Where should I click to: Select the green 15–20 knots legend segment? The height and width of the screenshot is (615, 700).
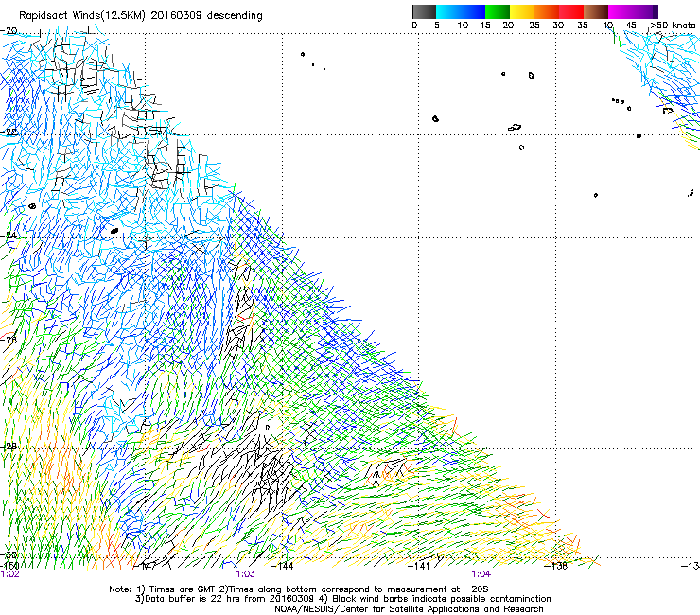coord(498,11)
